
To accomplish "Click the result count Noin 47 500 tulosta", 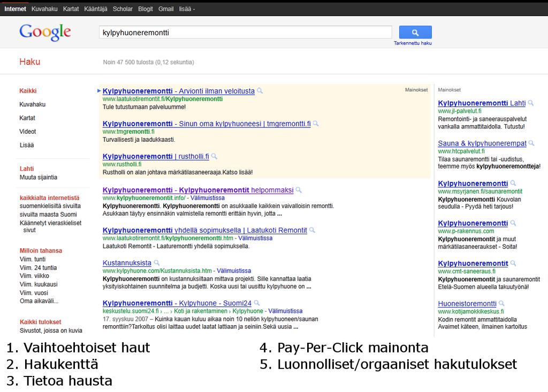I will [149, 62].
